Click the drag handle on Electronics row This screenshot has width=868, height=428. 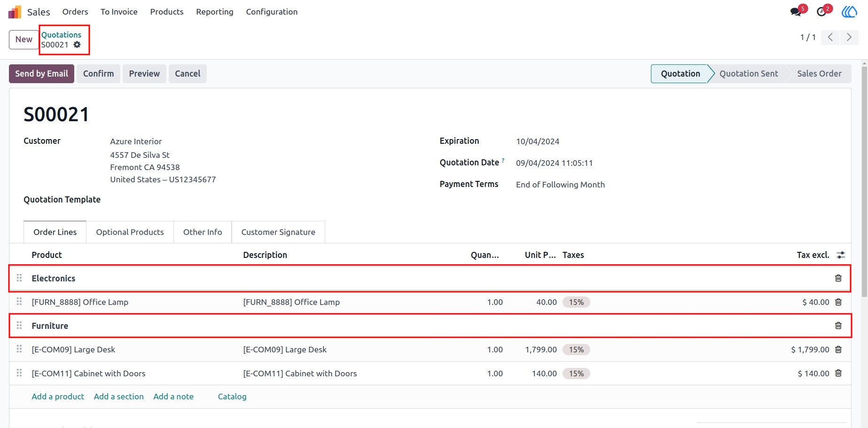tap(19, 278)
